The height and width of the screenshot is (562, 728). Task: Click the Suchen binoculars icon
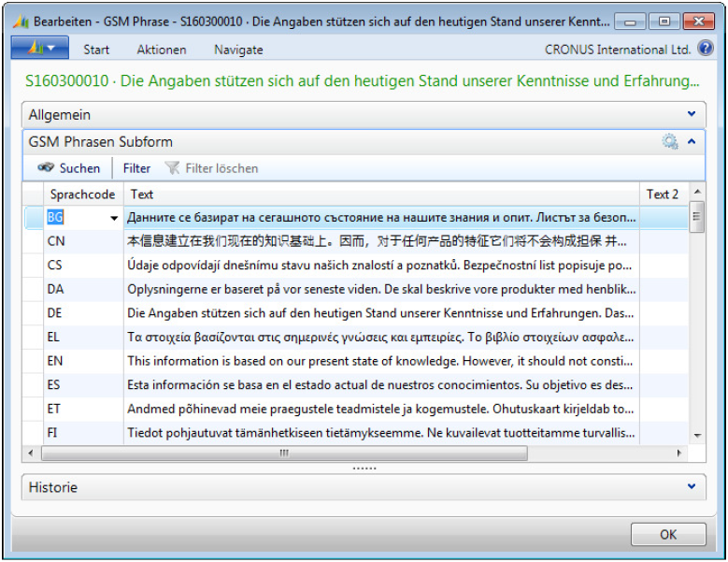(x=47, y=168)
